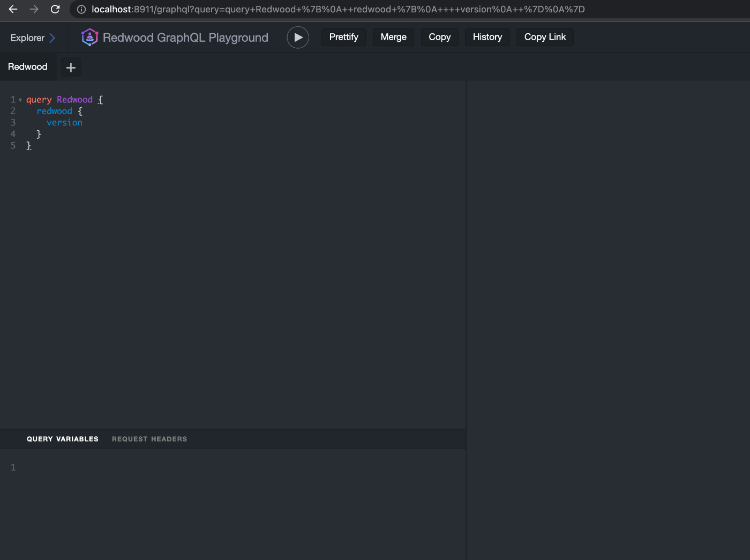
Task: Run the query with the play button
Action: [x=298, y=38]
